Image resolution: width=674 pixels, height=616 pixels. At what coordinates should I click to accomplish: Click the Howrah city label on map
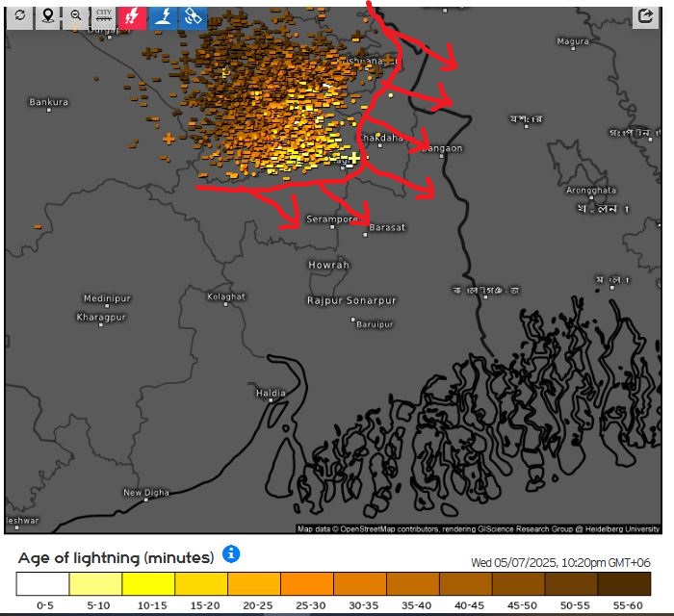(328, 264)
